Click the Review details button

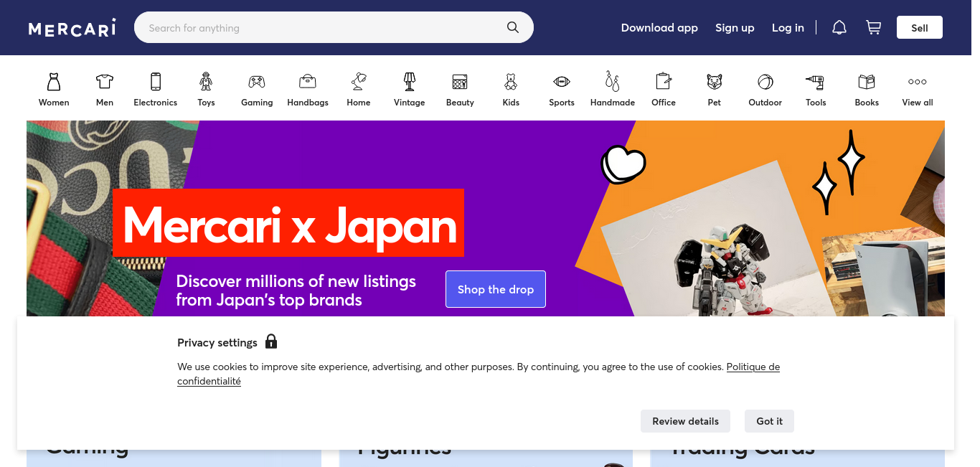(685, 421)
